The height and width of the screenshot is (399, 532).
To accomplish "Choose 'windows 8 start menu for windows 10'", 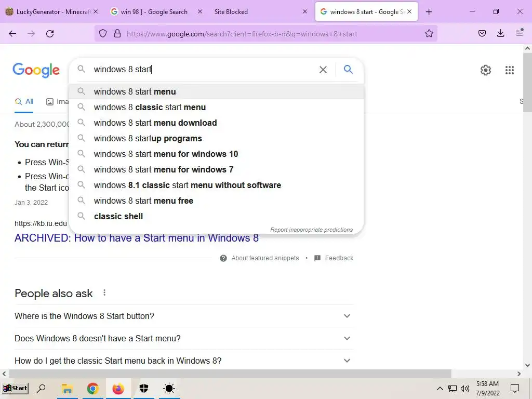I will (217, 154).
